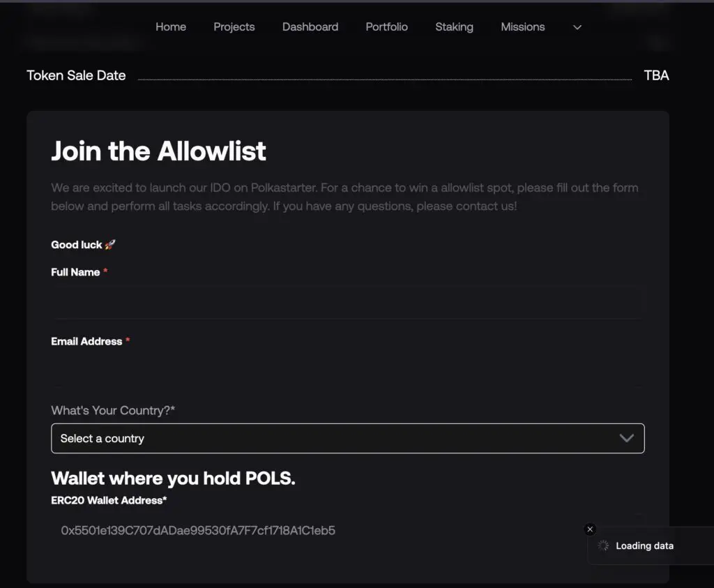Image resolution: width=714 pixels, height=588 pixels.
Task: Click the loading spinner icon
Action: pos(604,546)
